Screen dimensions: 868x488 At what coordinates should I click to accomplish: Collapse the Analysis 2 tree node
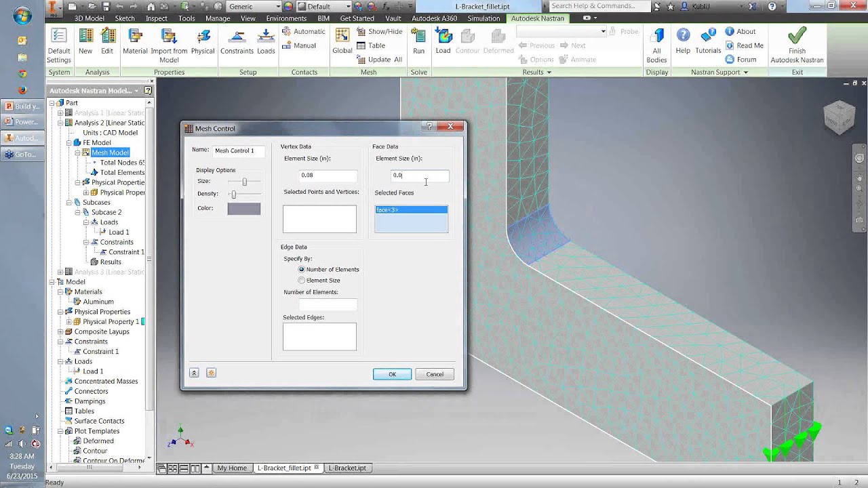60,123
